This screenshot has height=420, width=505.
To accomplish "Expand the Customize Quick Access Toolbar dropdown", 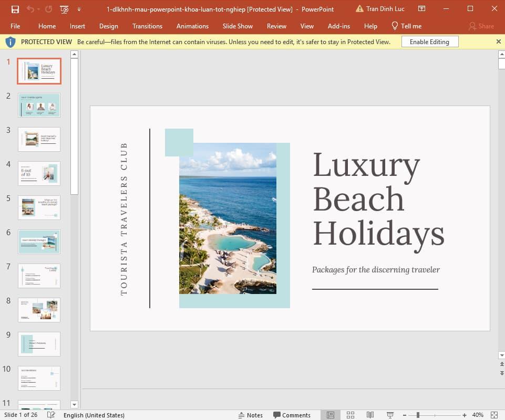I will 79,9.
